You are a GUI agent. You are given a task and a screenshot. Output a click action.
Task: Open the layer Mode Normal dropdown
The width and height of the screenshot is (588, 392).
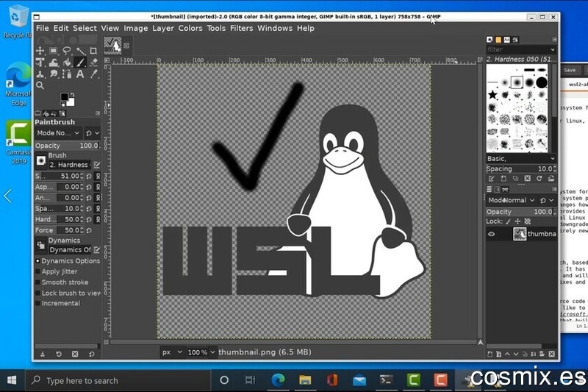coord(512,200)
